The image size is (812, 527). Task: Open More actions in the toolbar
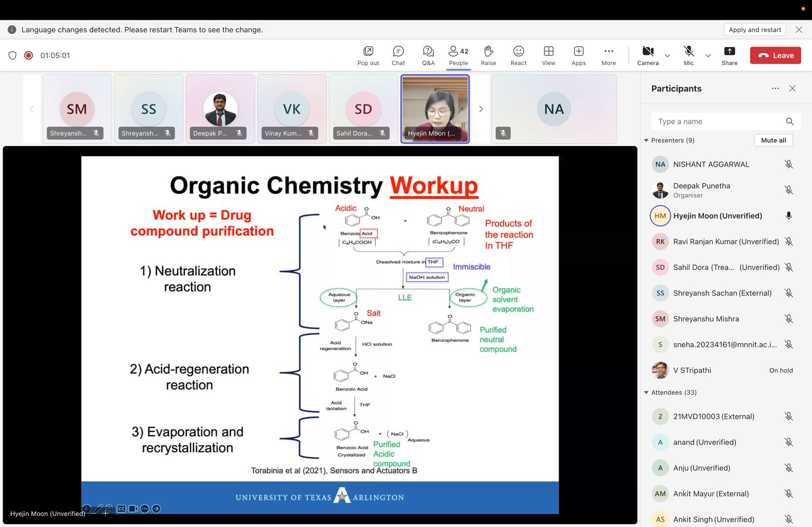(608, 55)
